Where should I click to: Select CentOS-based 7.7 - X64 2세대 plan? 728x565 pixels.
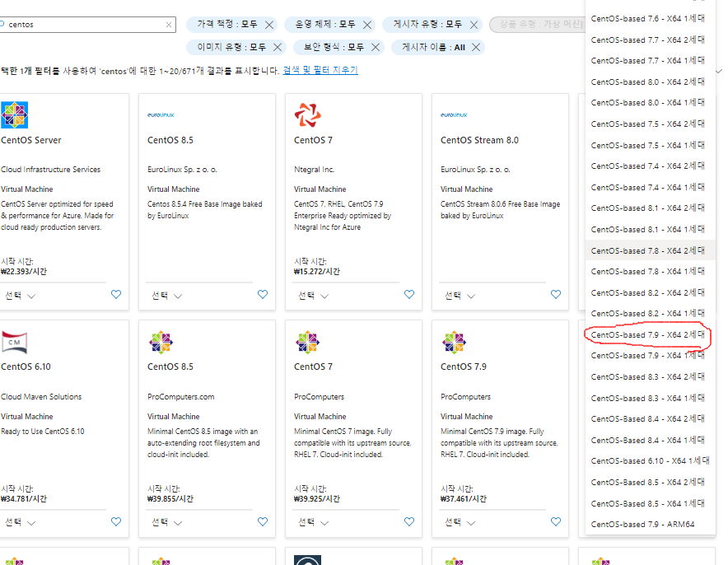pyautogui.click(x=649, y=40)
